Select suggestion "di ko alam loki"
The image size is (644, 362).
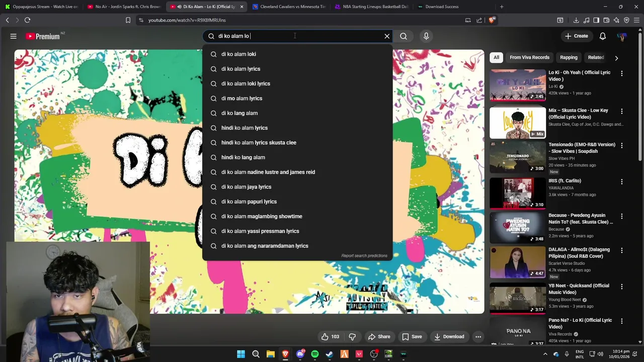[x=297, y=54]
